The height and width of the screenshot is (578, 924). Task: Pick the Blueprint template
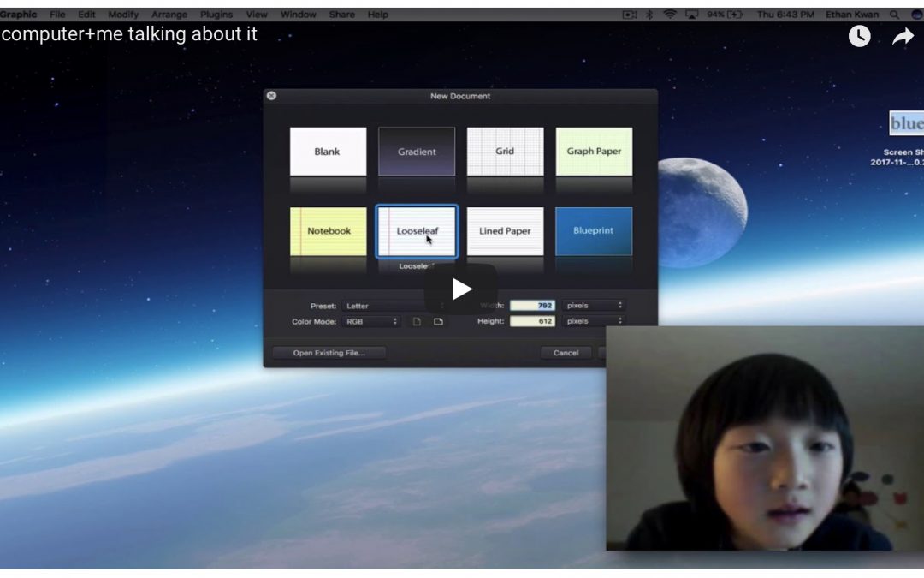click(x=594, y=231)
